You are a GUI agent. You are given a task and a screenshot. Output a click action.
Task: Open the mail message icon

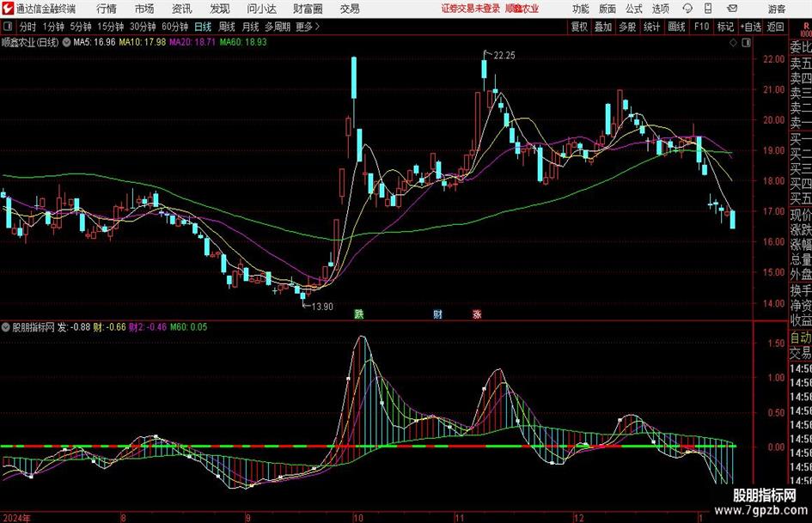(732, 9)
